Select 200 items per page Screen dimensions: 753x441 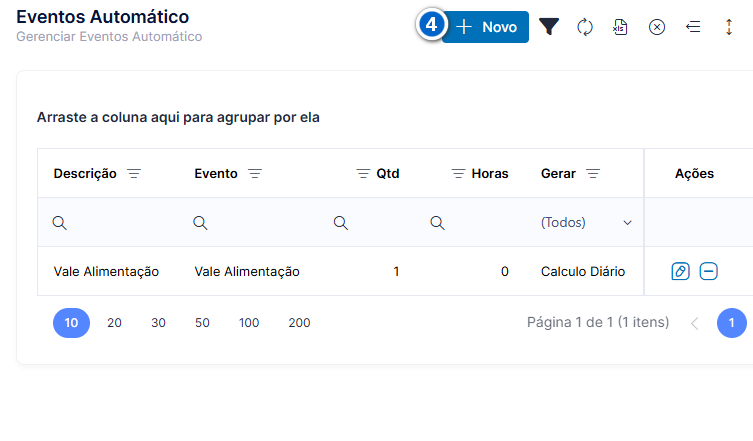point(299,323)
